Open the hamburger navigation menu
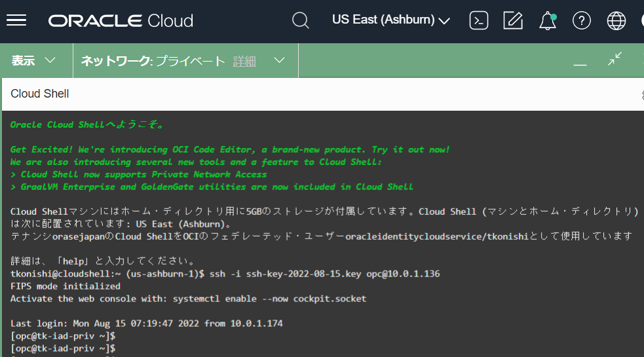The image size is (644, 357). click(x=16, y=20)
